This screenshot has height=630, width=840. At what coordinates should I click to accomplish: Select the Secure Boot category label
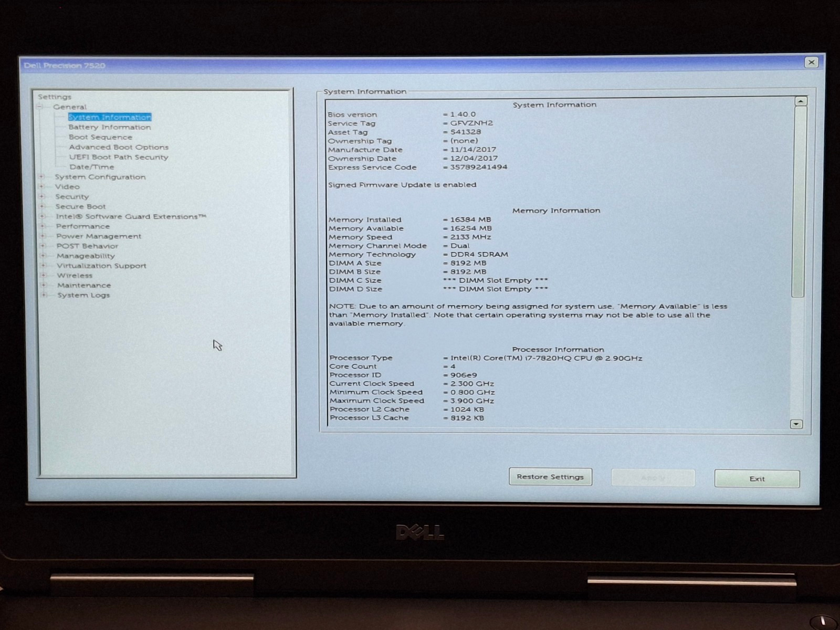coord(81,206)
